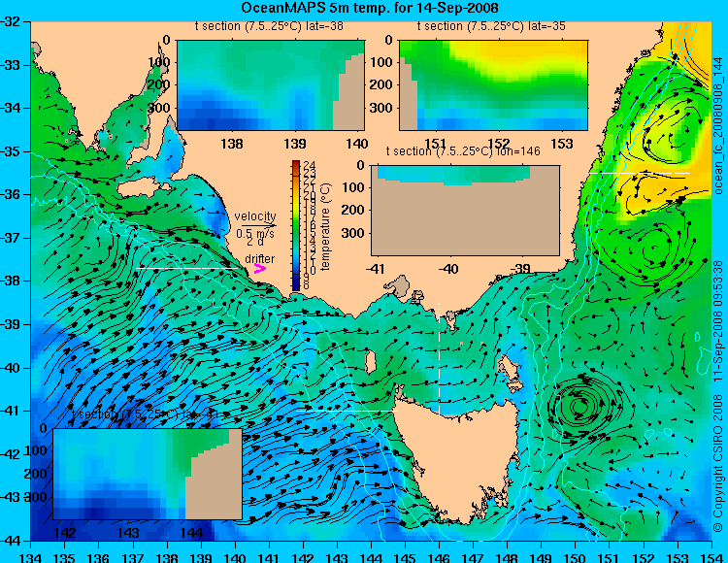Click longitude "141" on the bottom axis
Image resolution: width=728 pixels, height=563 pixels.
pos(269,557)
